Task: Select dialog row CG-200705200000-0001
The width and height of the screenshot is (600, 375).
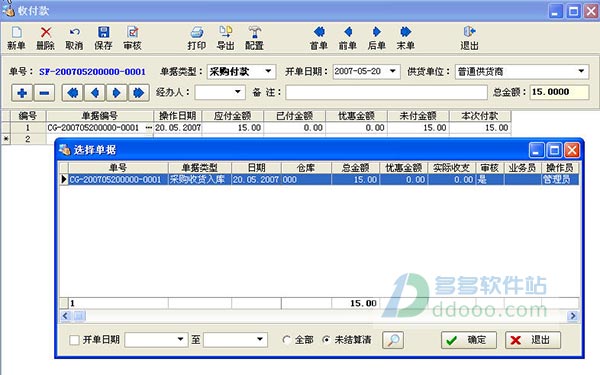Action: (320, 179)
